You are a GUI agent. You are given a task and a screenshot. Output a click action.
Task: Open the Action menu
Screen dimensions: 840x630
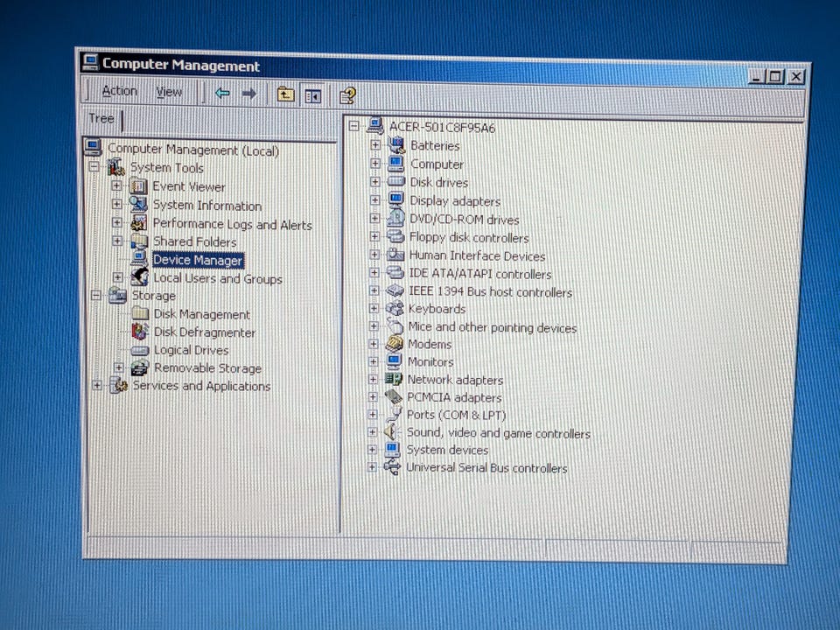[120, 91]
